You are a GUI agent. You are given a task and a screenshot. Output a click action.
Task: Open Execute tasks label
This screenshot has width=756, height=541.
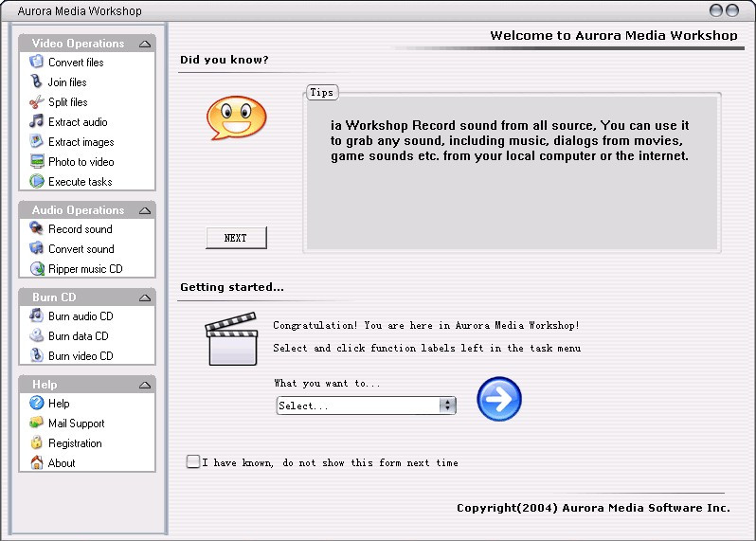(80, 182)
